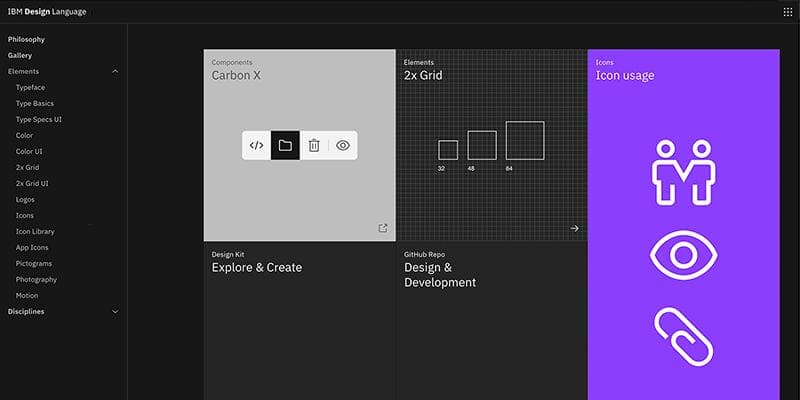Go to Logos page

pyautogui.click(x=25, y=199)
